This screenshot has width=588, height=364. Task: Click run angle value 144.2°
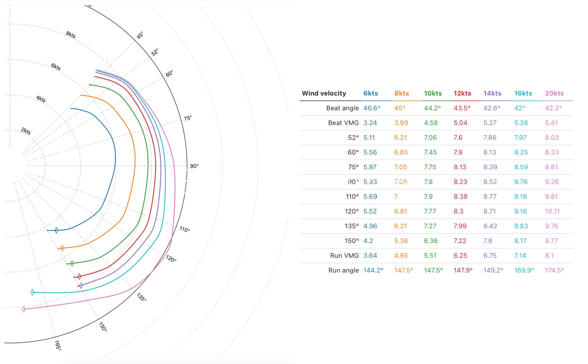[x=373, y=270]
